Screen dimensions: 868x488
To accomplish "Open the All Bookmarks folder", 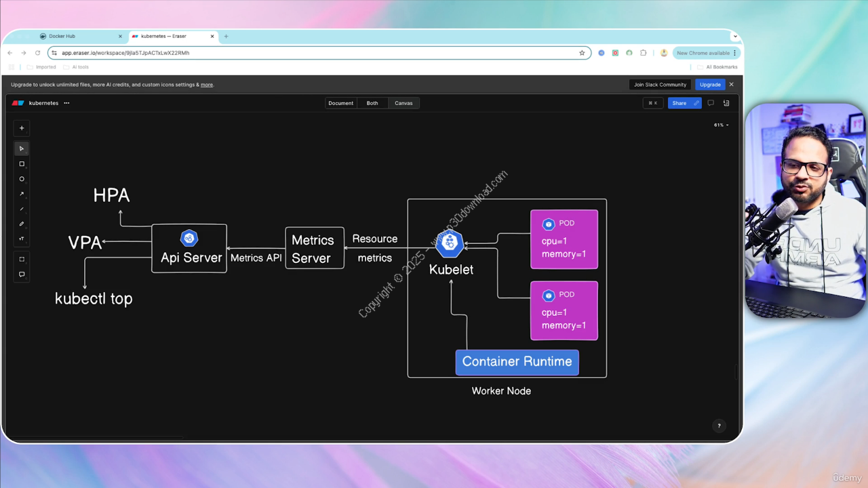I will 717,67.
